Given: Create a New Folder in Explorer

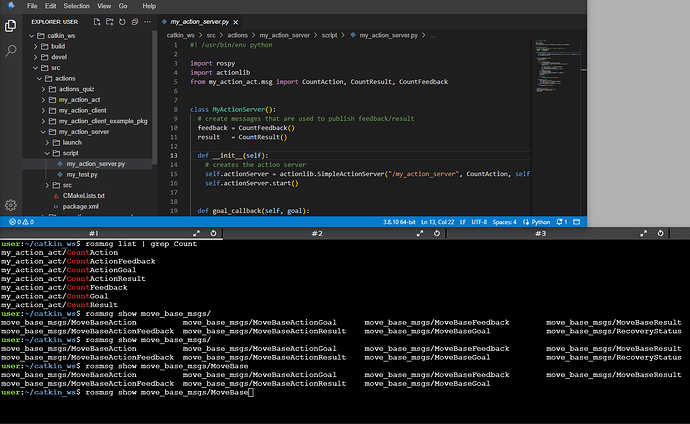Looking at the screenshot, I should [110, 22].
